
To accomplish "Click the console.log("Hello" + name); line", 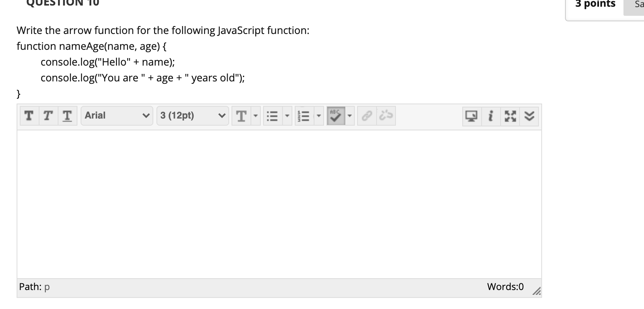I will coord(108,62).
